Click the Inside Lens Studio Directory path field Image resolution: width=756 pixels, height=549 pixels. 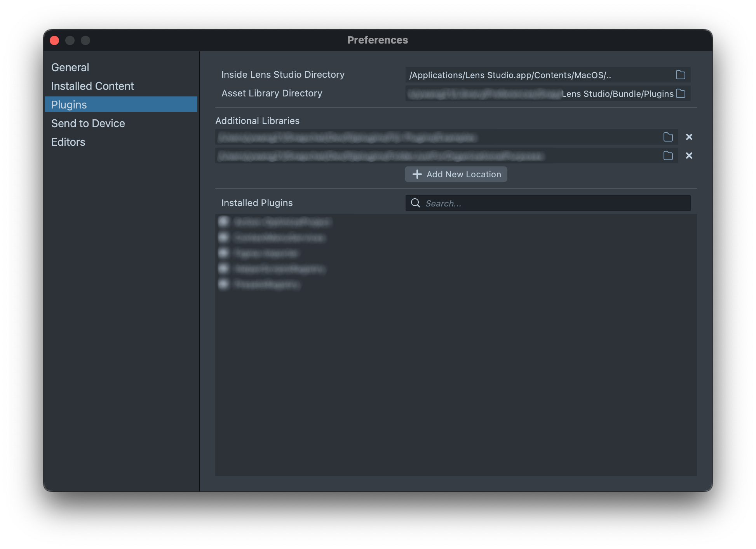pos(536,75)
